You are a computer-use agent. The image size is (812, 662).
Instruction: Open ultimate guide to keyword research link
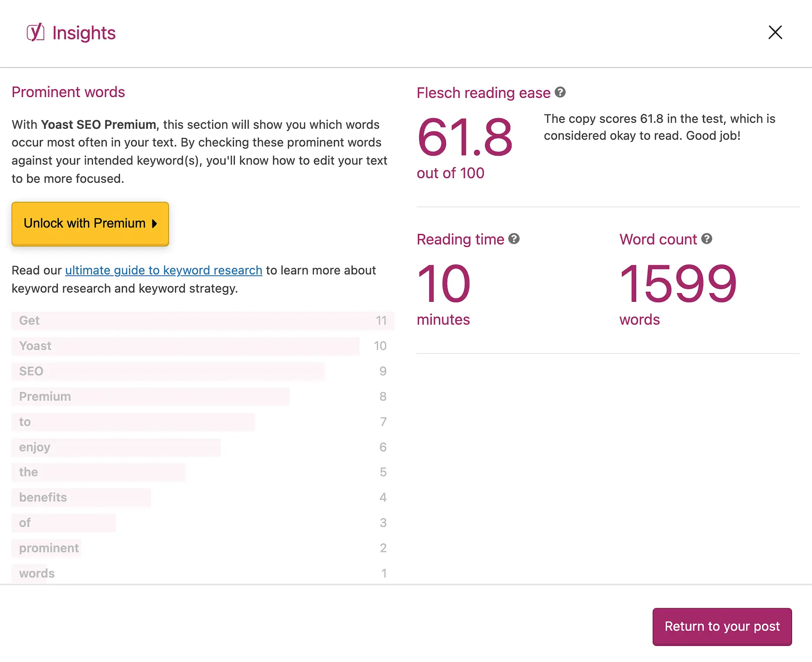163,270
